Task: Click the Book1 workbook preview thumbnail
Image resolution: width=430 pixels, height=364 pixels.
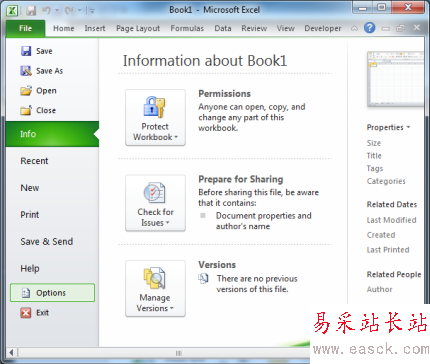Action: click(395, 79)
